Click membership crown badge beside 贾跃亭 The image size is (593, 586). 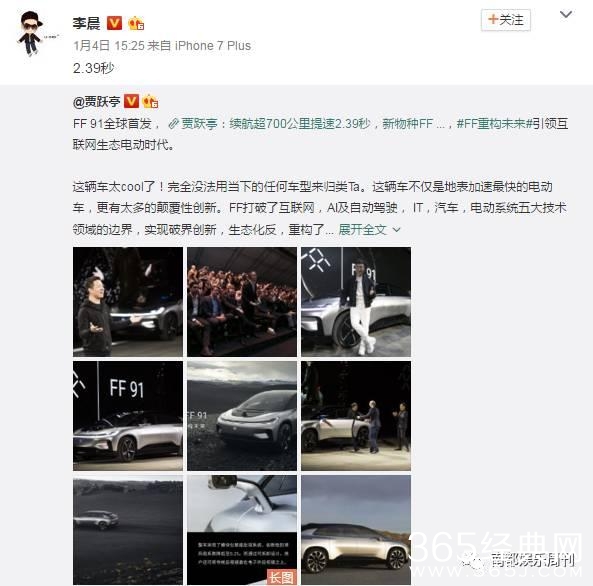[x=150, y=101]
